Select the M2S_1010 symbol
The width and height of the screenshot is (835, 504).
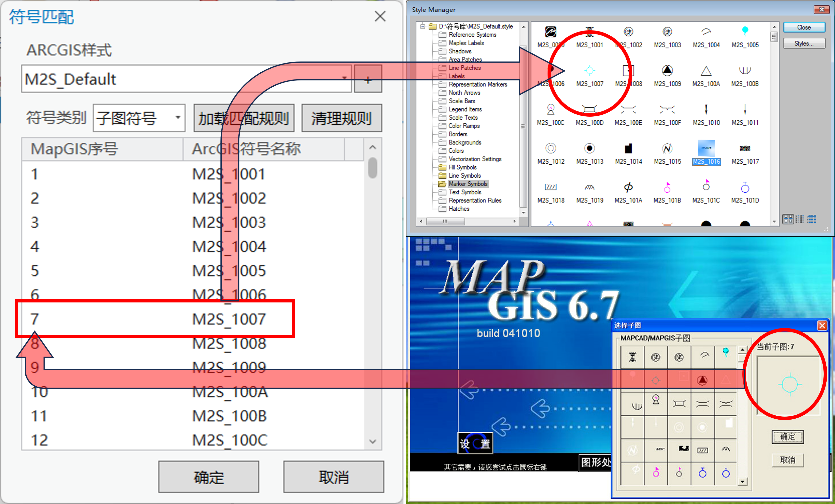click(706, 114)
